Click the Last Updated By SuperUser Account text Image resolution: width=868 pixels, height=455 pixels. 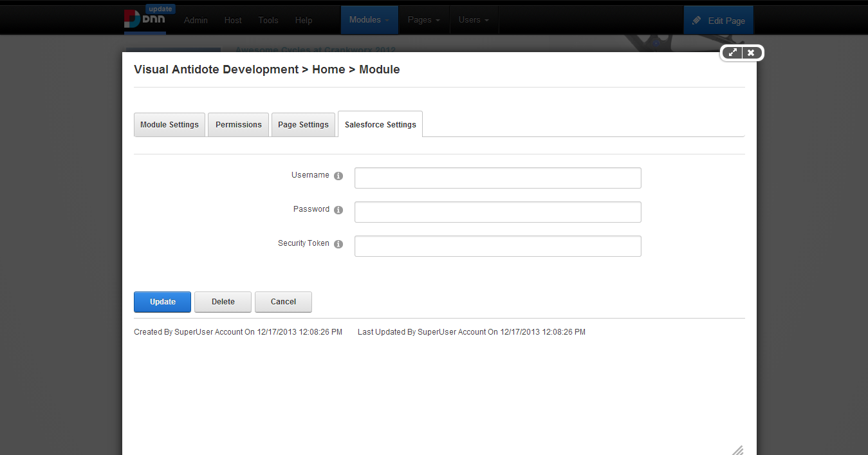(x=472, y=332)
